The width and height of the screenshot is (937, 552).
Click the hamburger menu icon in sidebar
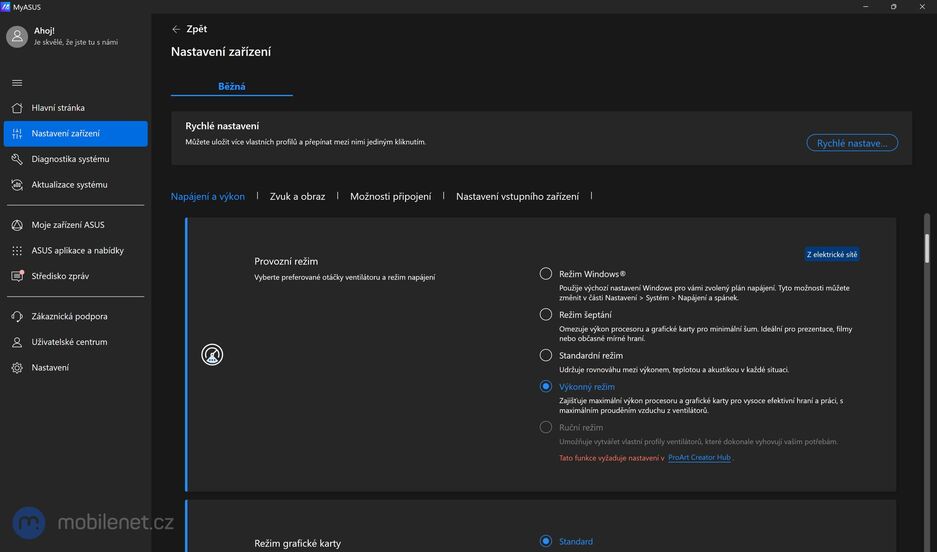[x=17, y=83]
